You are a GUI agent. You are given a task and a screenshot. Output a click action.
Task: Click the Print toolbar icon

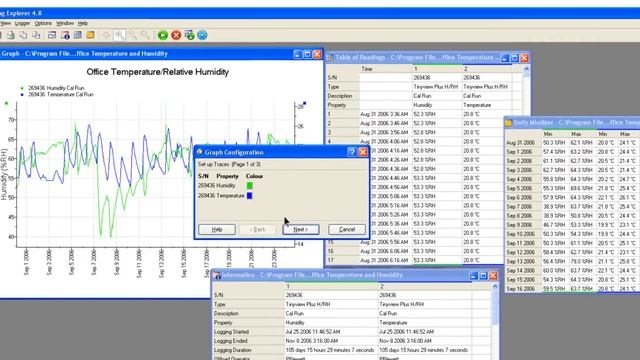(11, 35)
